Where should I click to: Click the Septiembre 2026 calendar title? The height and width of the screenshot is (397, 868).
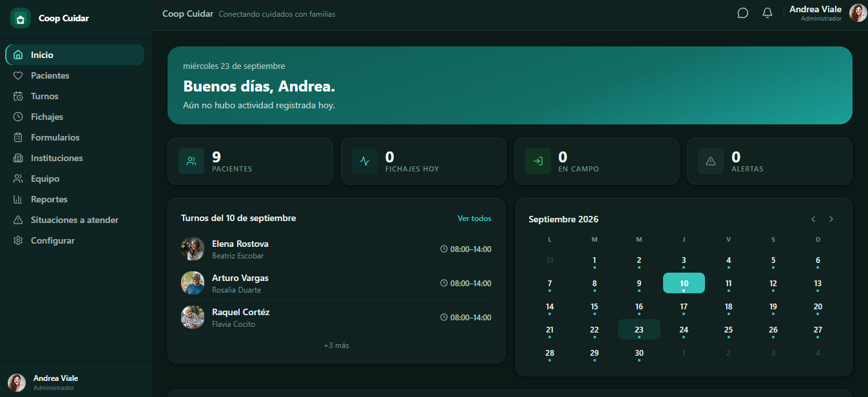coord(563,220)
